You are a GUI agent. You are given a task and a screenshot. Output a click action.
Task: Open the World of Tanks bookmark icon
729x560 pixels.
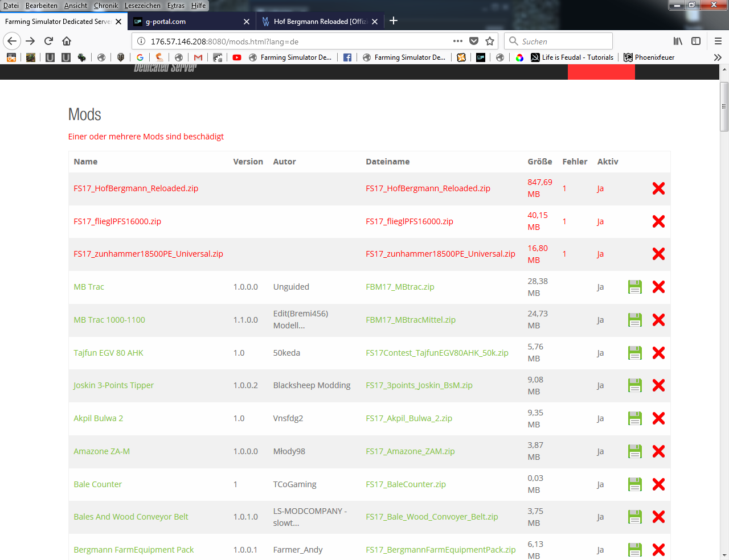[121, 57]
